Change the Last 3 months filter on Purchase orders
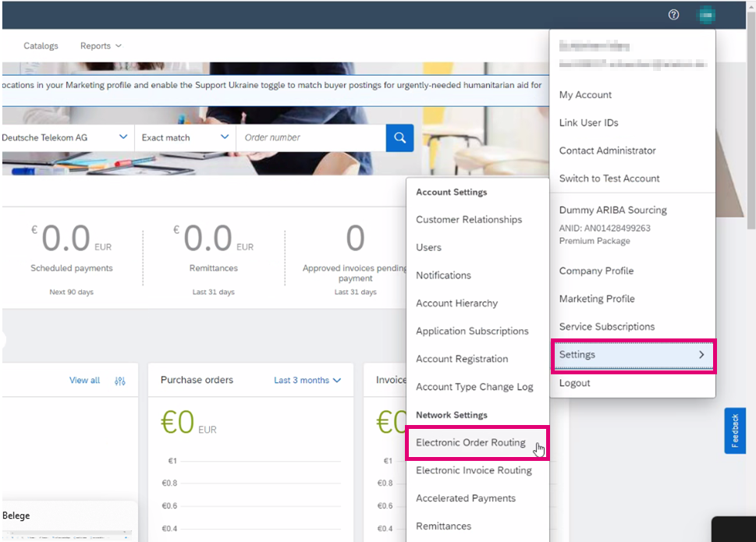This screenshot has height=542, width=756. pos(307,380)
